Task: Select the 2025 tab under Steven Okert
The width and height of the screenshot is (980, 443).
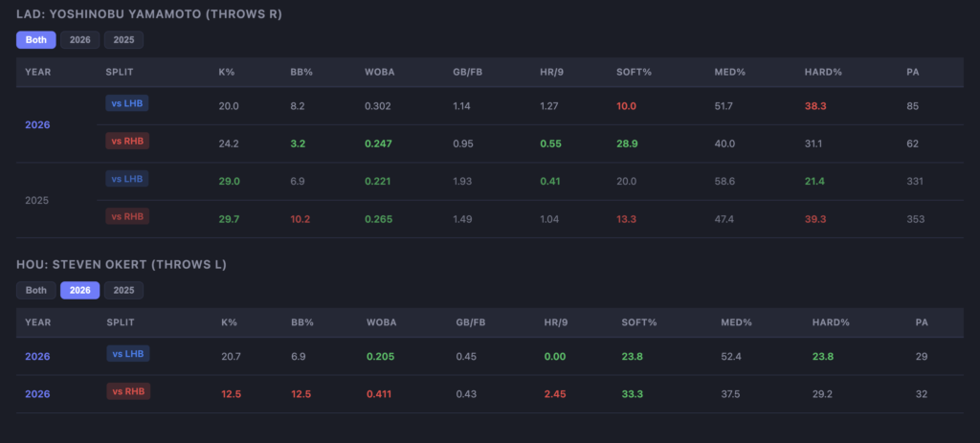Action: pos(123,291)
